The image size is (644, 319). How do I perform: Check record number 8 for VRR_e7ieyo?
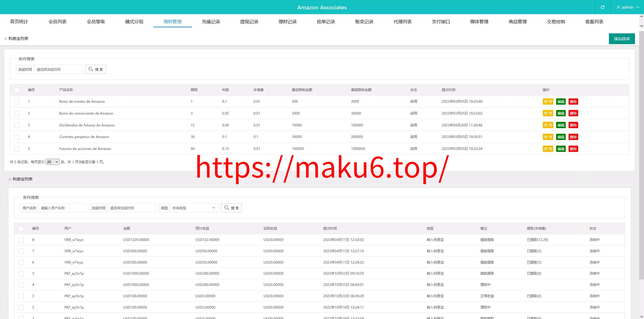[x=21, y=240]
